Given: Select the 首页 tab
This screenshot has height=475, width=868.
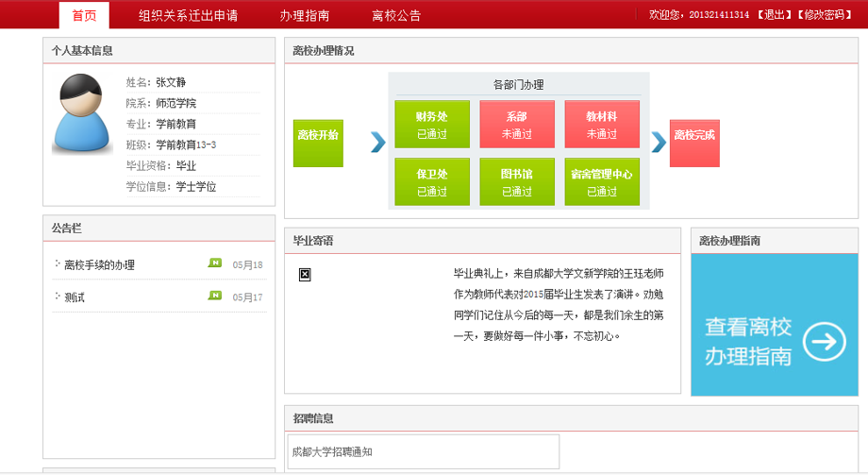Looking at the screenshot, I should click(x=84, y=15).
